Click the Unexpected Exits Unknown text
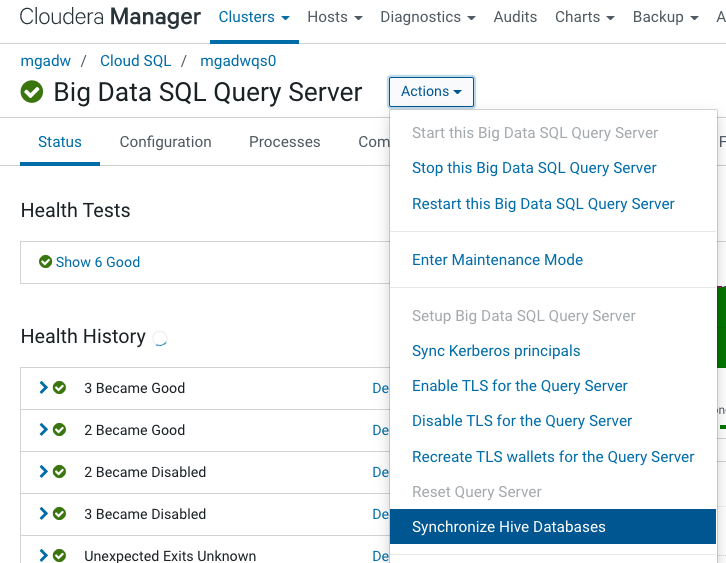 (170, 556)
